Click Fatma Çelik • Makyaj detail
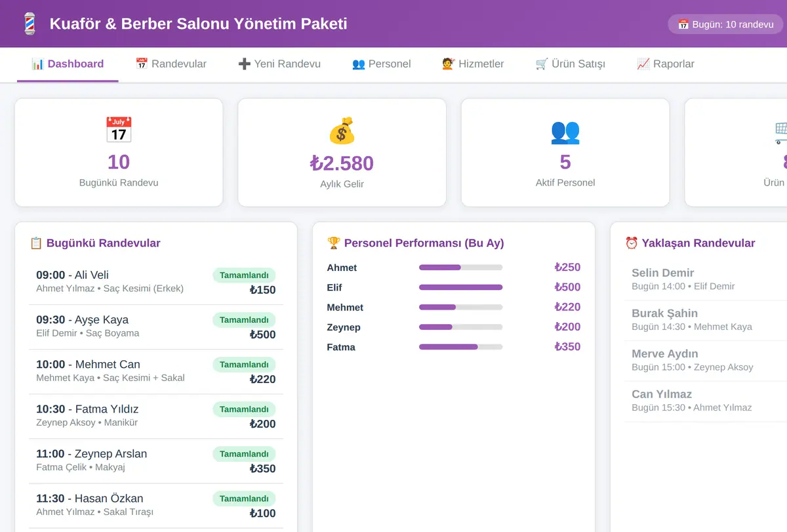 click(x=81, y=467)
